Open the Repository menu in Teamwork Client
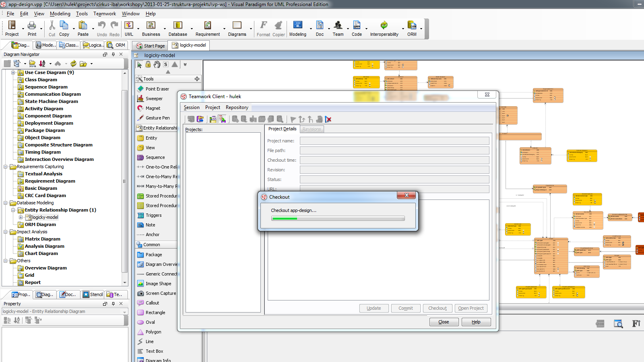The height and width of the screenshot is (362, 644). (x=237, y=107)
